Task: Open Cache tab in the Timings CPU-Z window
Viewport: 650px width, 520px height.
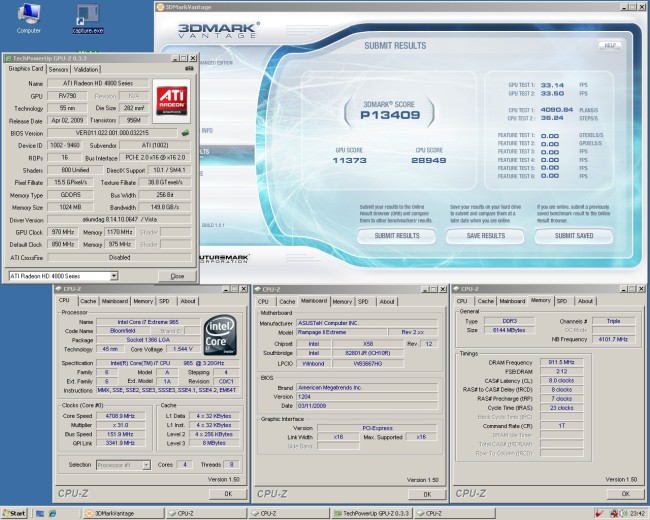Action: [485, 301]
